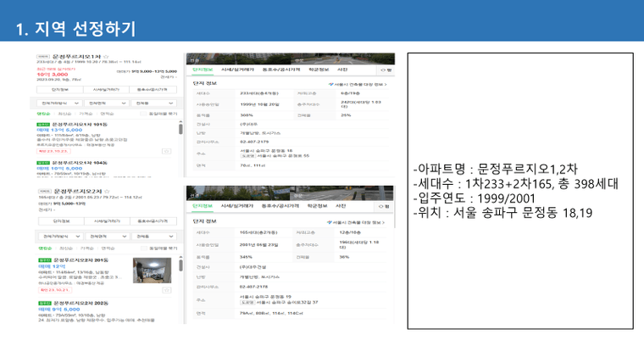Select 학군정보 tab in lower detail pane
Viewport: 644px width, 363px height.
tap(318, 206)
